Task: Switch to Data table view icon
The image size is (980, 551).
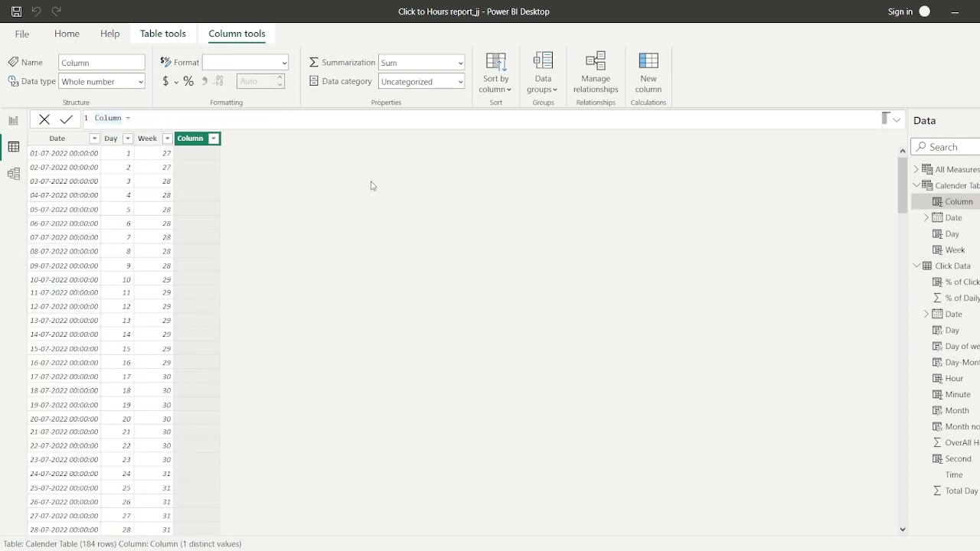Action: click(x=13, y=147)
